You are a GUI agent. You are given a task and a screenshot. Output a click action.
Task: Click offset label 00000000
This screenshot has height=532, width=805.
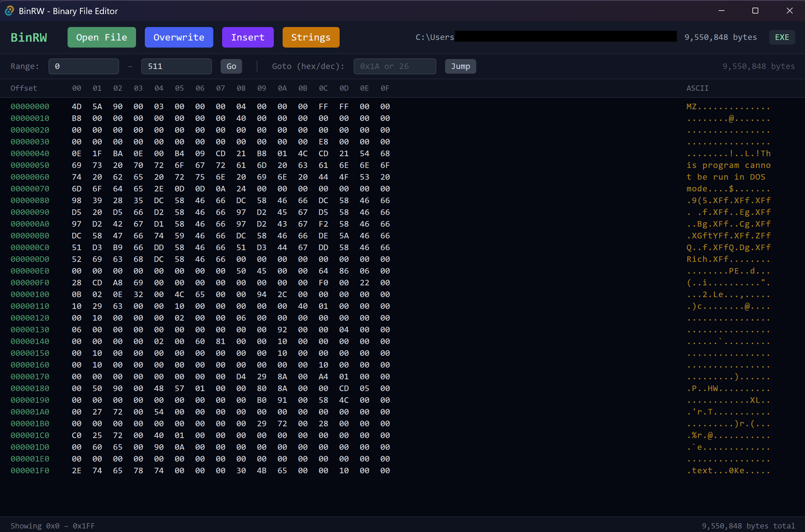click(x=30, y=106)
